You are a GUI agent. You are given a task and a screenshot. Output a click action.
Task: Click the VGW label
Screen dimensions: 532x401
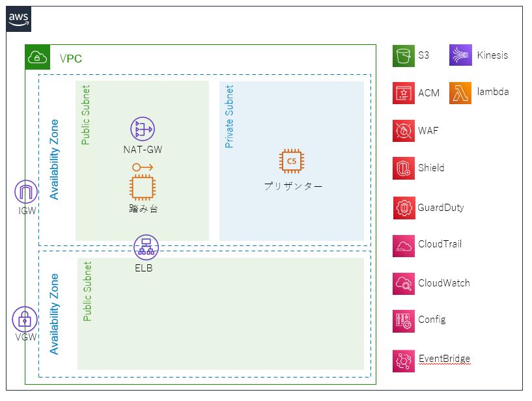[x=26, y=337]
